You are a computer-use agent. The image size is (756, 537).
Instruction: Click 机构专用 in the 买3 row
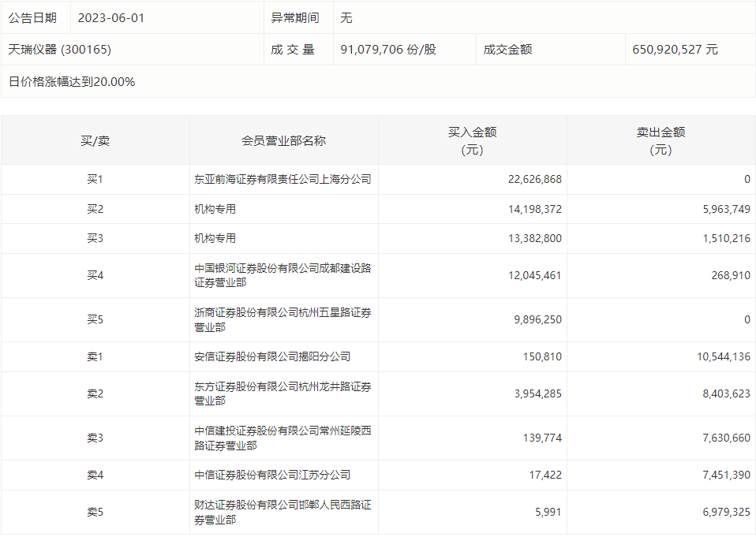coord(215,238)
